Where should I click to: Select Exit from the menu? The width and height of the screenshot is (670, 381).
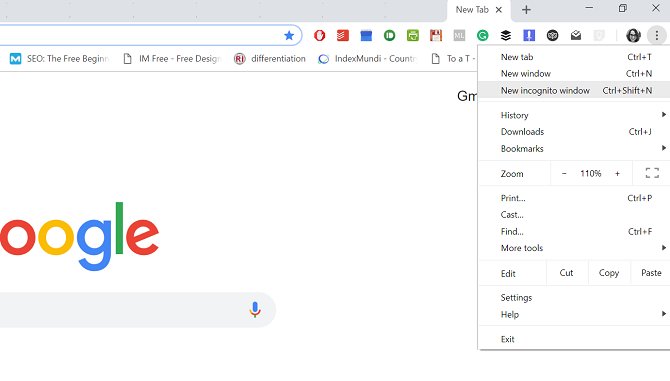(x=574, y=339)
